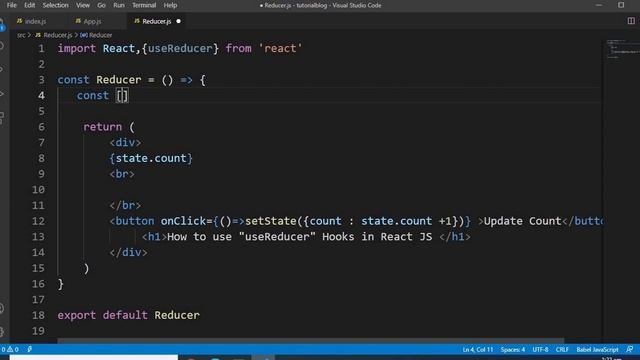The height and width of the screenshot is (360, 640).
Task: Click line number 1 in the gutter
Action: point(41,49)
